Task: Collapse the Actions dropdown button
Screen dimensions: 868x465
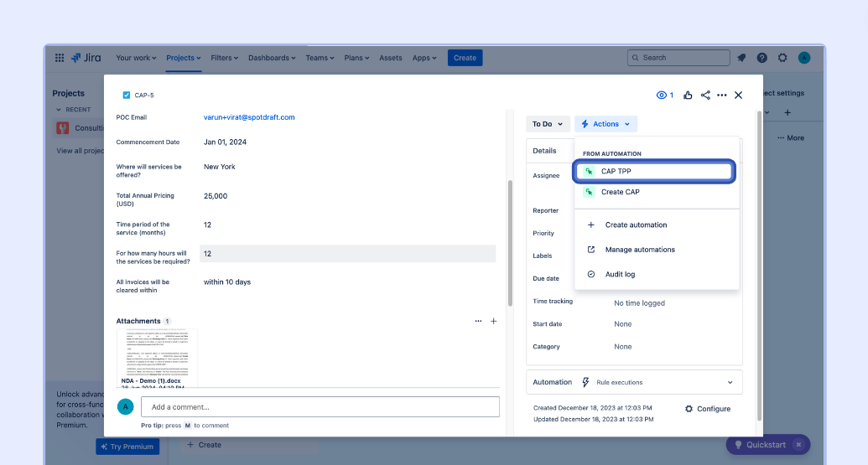Action: pyautogui.click(x=606, y=124)
